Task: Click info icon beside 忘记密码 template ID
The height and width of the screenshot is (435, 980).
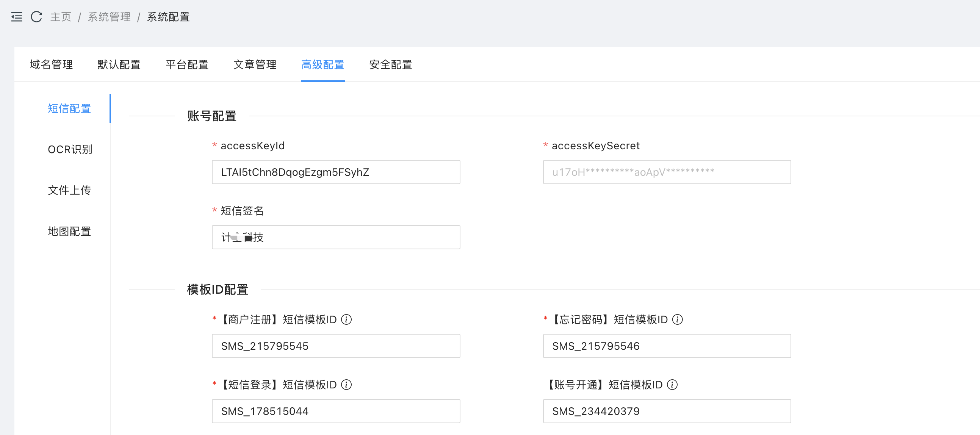Action: tap(677, 319)
